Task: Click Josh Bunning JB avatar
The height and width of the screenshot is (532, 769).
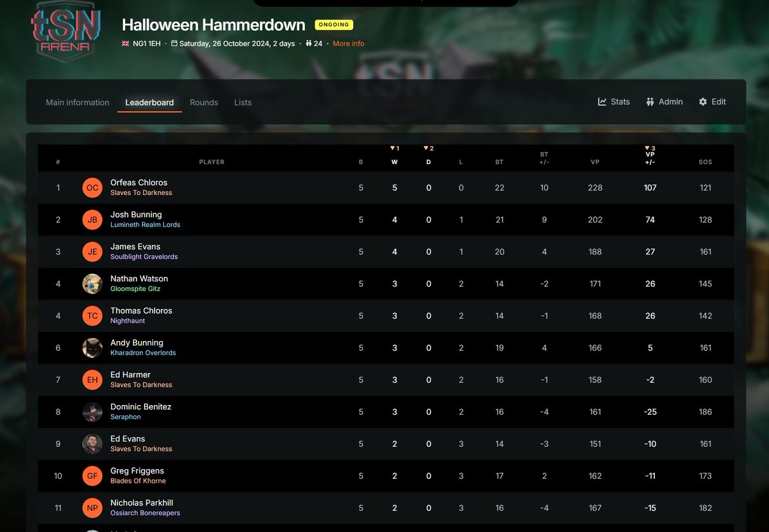Action: 92,220
